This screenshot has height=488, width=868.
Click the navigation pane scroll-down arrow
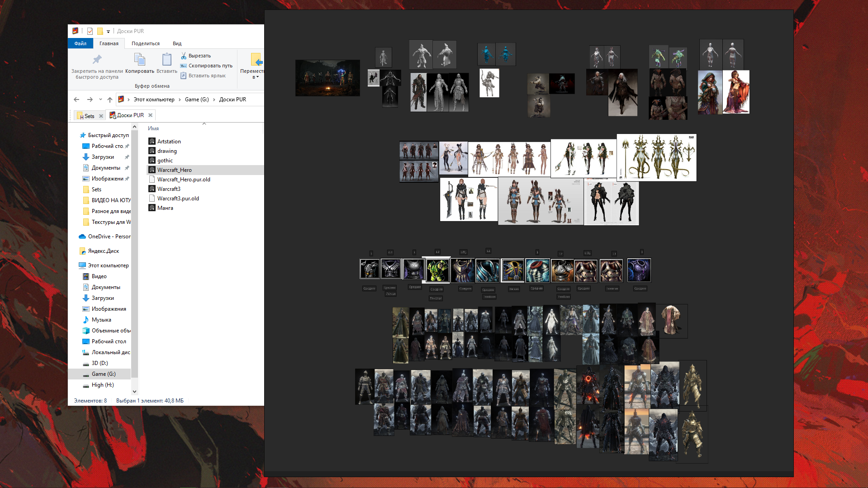pyautogui.click(x=134, y=392)
